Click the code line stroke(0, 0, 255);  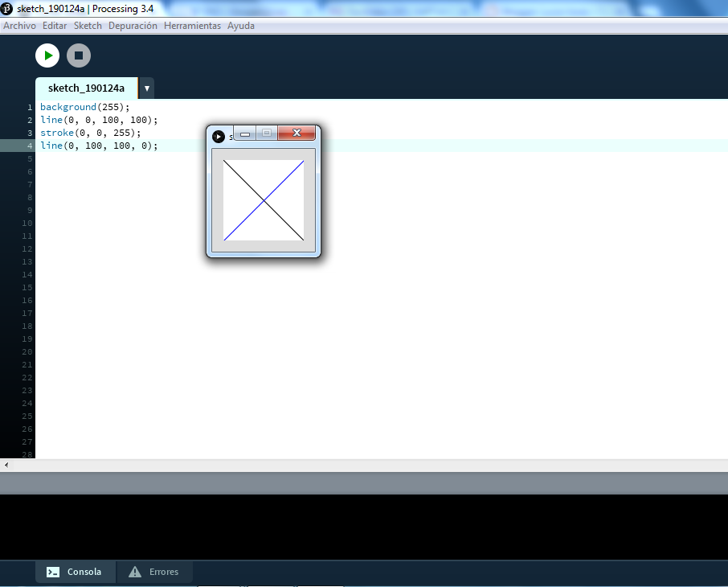pyautogui.click(x=91, y=133)
